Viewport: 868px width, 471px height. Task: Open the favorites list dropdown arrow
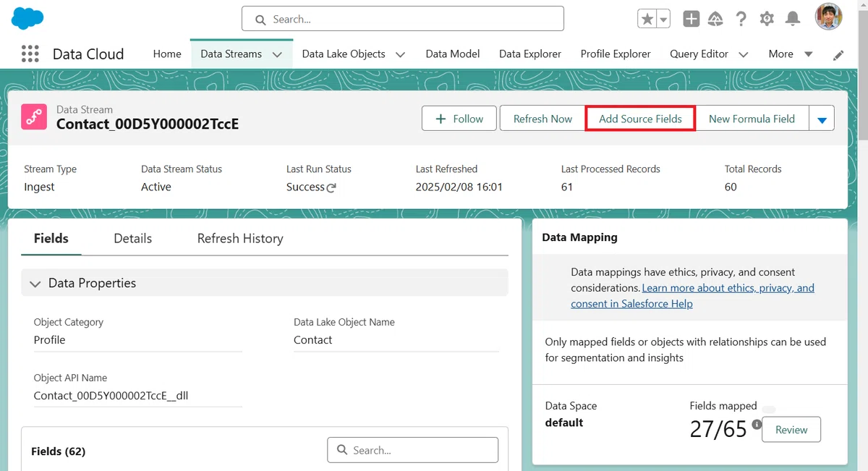tap(663, 20)
